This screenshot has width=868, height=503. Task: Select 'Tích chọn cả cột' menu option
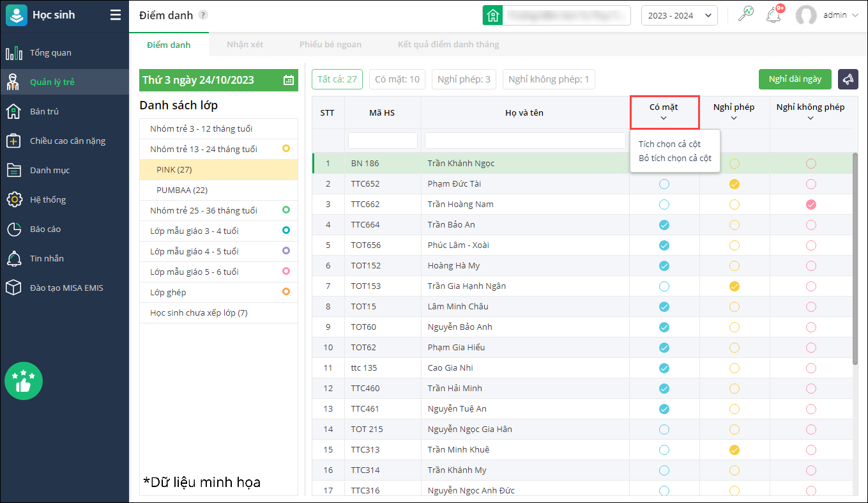click(669, 144)
